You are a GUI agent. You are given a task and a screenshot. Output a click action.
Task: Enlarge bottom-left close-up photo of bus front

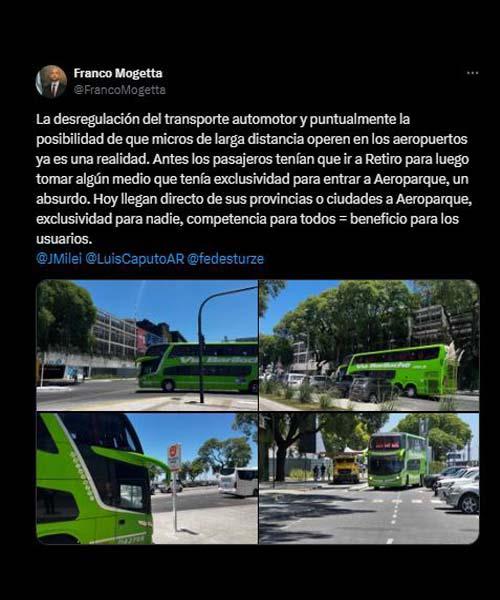pos(147,478)
